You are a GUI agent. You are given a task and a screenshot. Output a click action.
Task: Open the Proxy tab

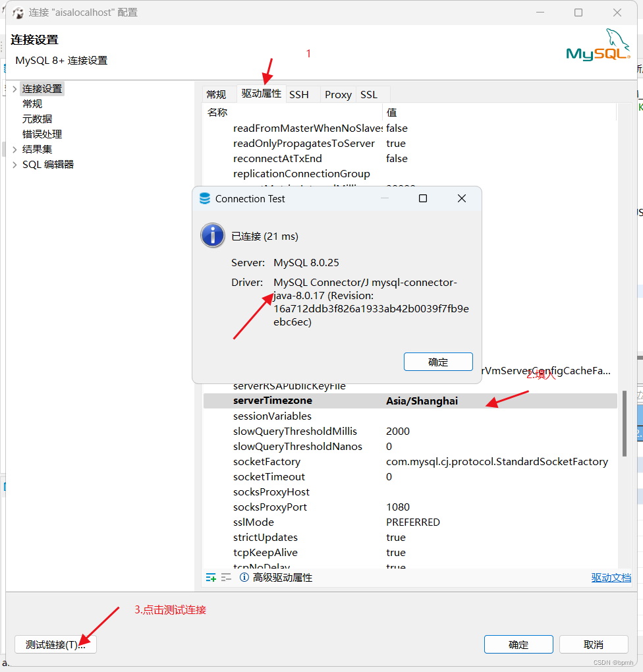click(337, 94)
